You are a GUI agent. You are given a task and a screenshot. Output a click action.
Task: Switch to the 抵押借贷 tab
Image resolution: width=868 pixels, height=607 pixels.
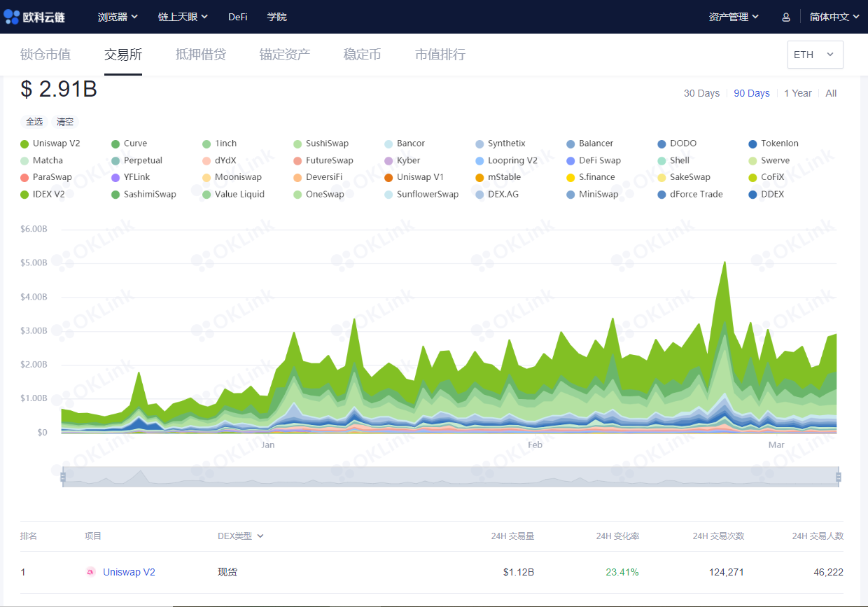[x=201, y=55]
